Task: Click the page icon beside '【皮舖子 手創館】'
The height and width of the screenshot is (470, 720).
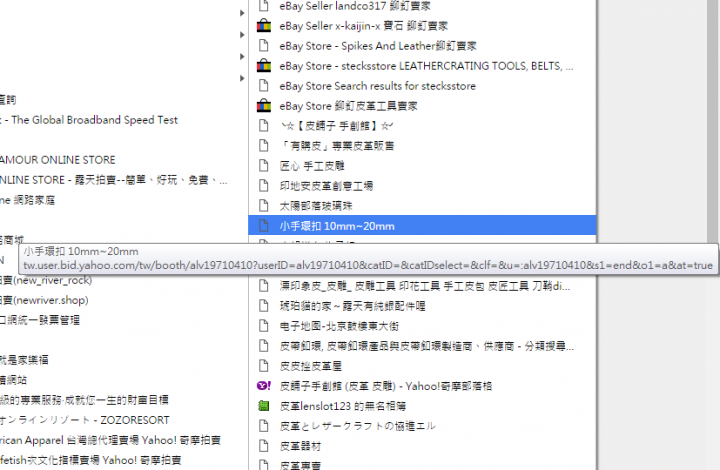Action: click(264, 125)
